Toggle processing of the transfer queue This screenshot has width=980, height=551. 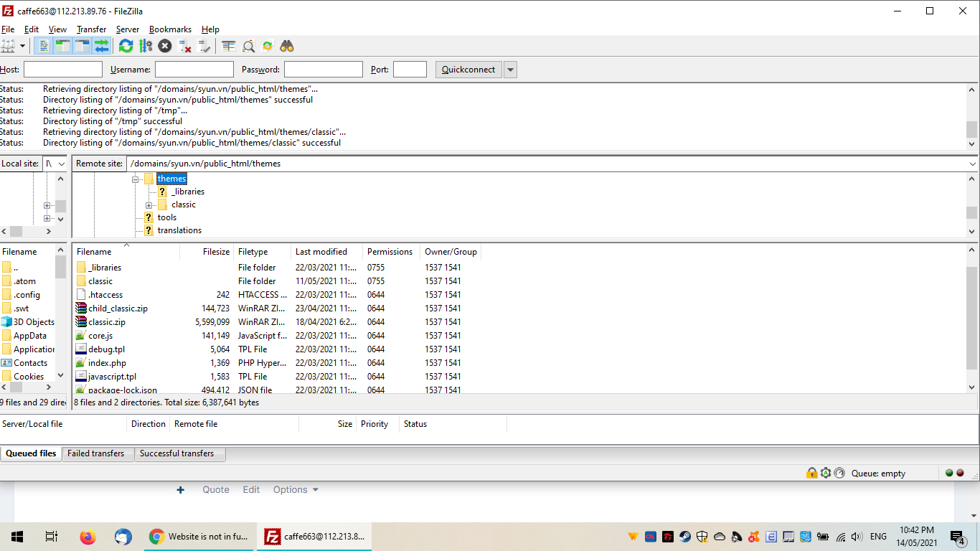click(146, 46)
